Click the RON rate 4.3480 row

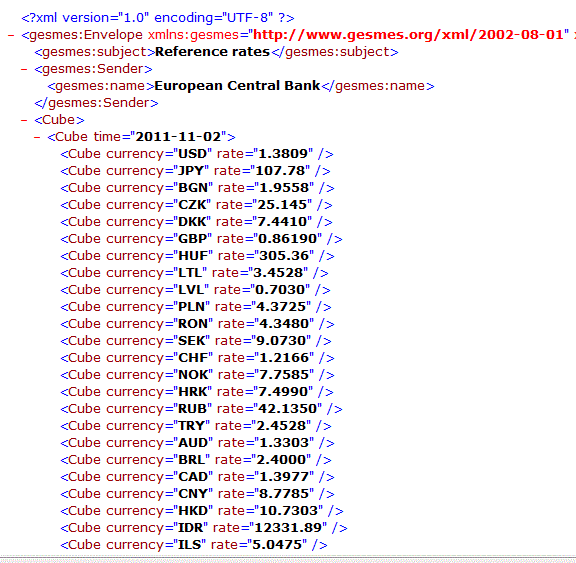click(197, 324)
